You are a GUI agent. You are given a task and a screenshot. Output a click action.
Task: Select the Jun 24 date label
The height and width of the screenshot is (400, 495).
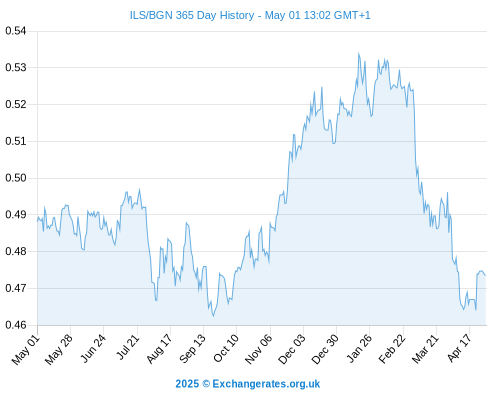point(93,348)
